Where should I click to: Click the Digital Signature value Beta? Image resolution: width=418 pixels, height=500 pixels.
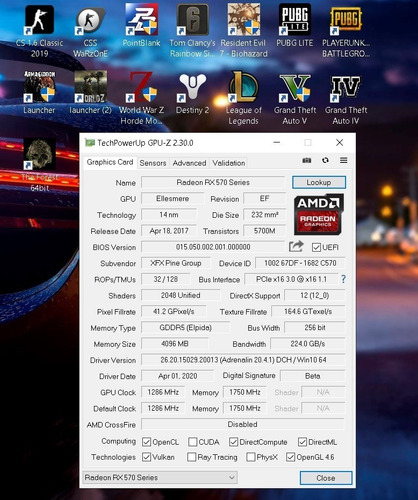pyautogui.click(x=313, y=376)
